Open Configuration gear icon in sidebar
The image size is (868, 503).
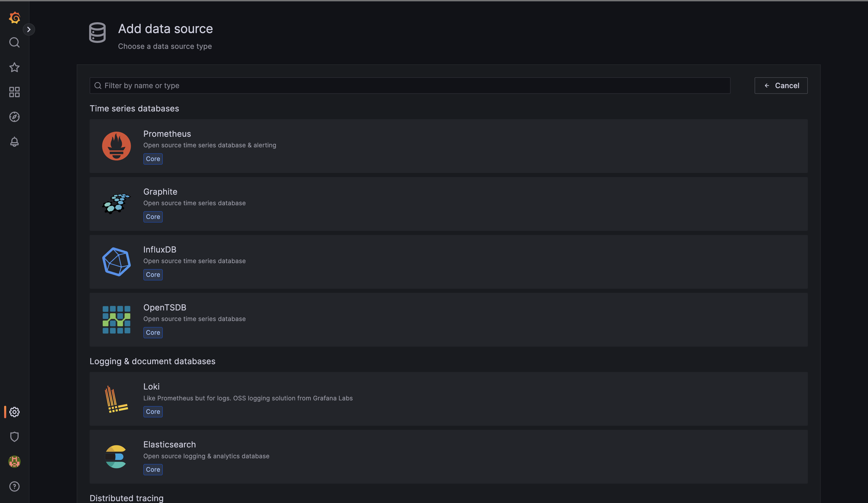point(14,412)
